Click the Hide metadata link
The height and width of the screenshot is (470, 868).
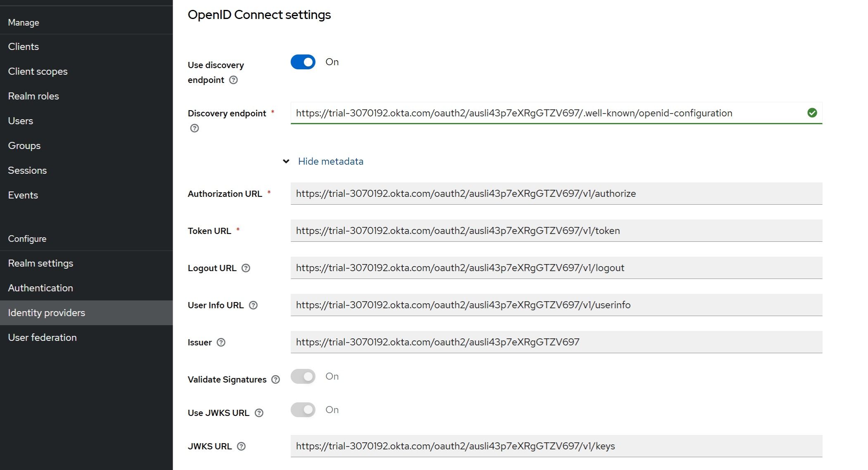pyautogui.click(x=330, y=161)
